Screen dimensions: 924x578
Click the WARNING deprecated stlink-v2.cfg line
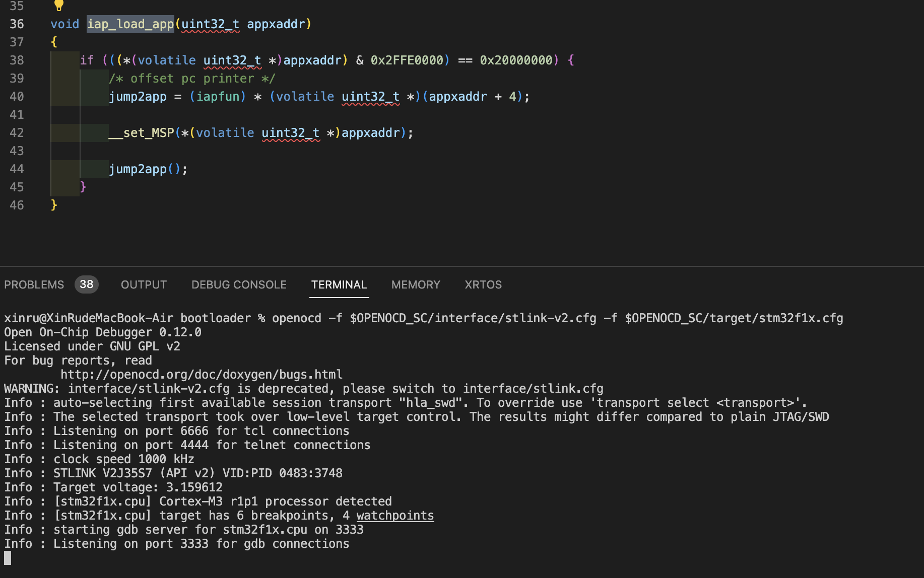(x=304, y=389)
